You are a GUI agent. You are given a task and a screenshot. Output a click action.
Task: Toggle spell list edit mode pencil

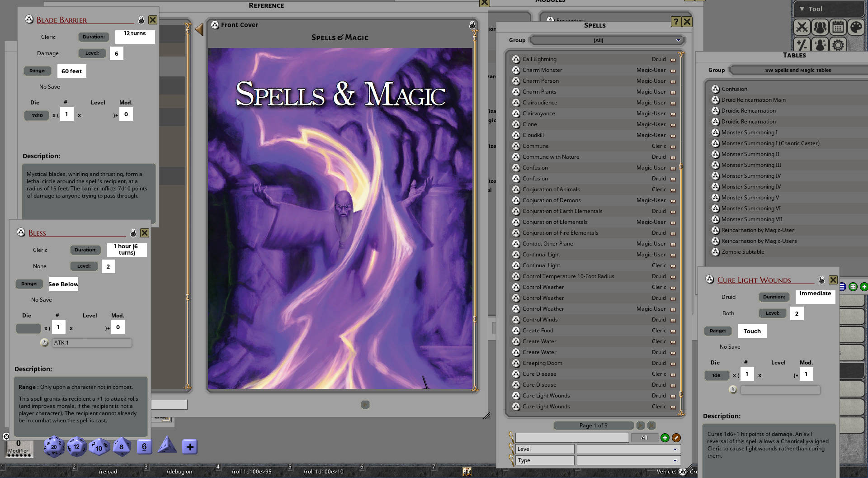tap(676, 438)
